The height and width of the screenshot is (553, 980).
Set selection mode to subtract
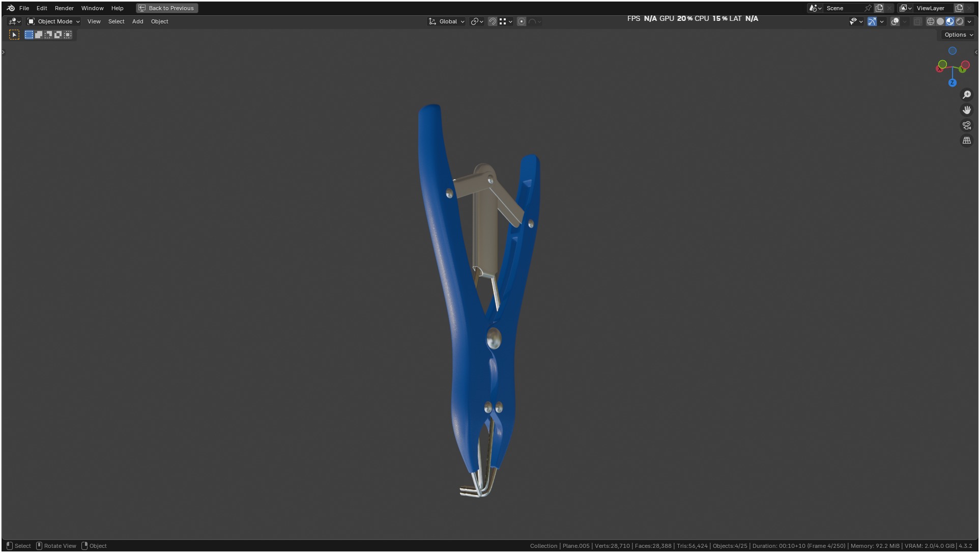[x=48, y=35]
